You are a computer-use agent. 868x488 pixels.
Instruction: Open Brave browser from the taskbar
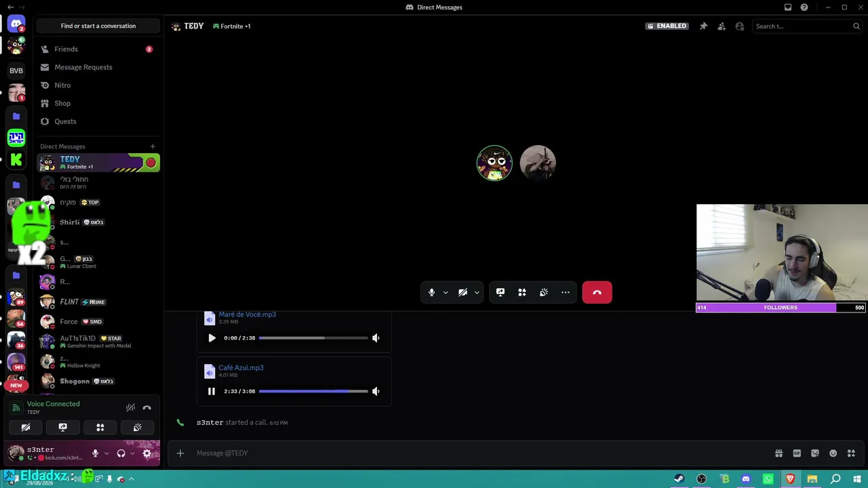(x=790, y=479)
